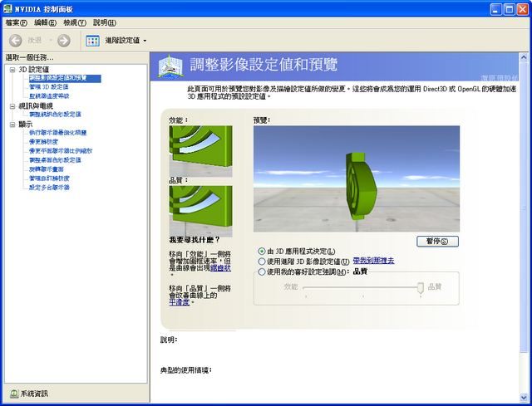Image resolution: width=532 pixels, height=406 pixels.
Task: Minimize the NVIDIA 控制面板 window
Action: (496, 9)
